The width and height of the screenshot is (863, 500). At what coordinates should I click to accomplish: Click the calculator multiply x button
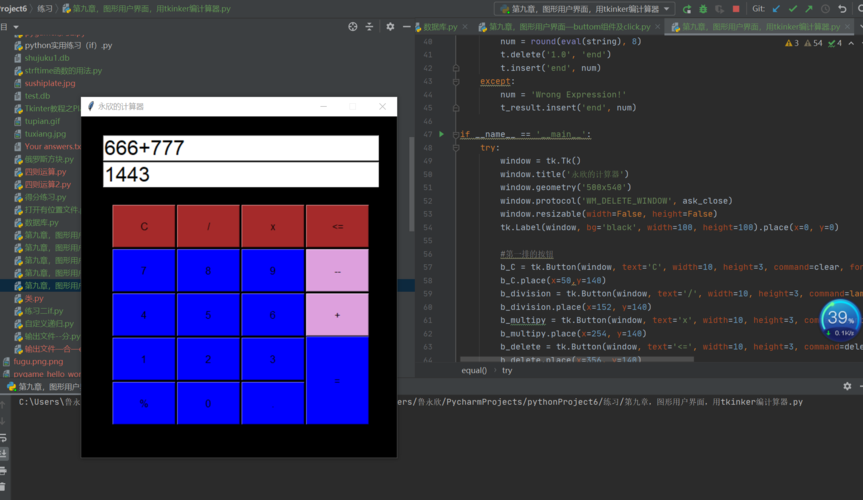272,226
